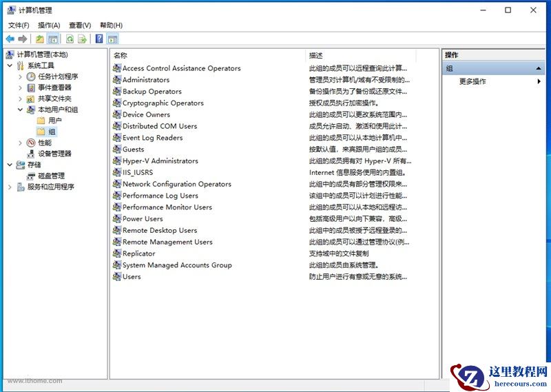
Task: Select the Device Owners group
Action: [146, 114]
